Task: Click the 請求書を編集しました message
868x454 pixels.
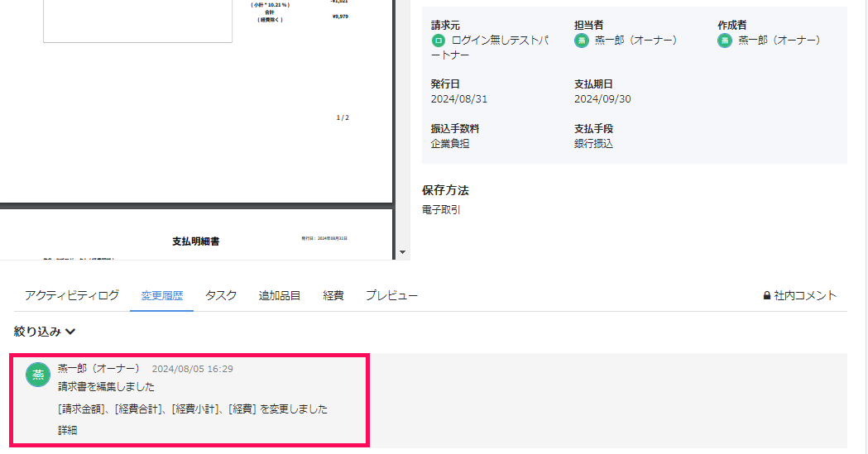Action: (106, 386)
